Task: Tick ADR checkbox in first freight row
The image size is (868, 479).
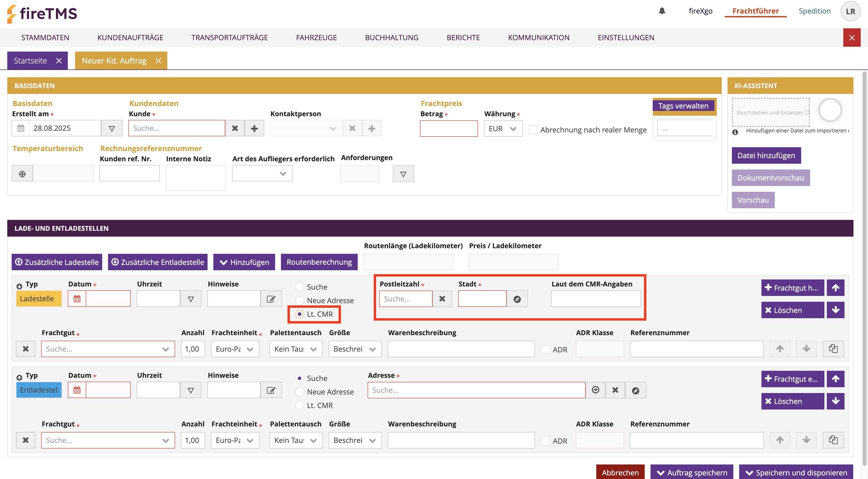Action: 545,350
